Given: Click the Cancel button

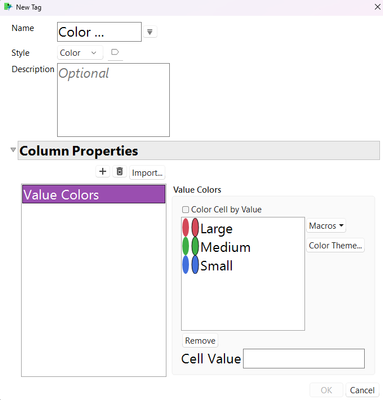Looking at the screenshot, I should 362,390.
